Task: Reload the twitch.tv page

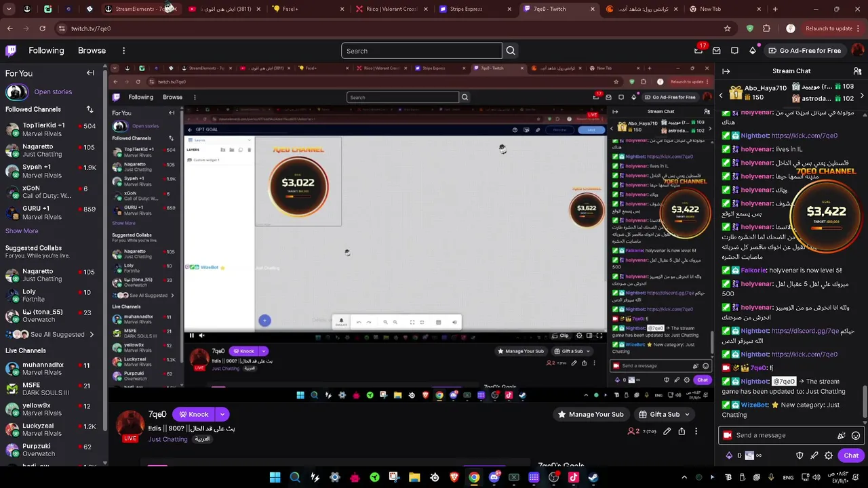Action: (42, 28)
